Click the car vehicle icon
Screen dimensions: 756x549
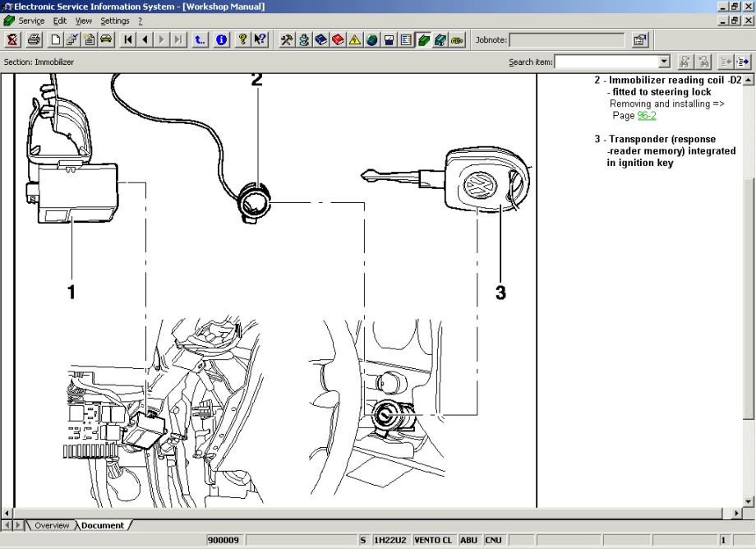(x=106, y=39)
